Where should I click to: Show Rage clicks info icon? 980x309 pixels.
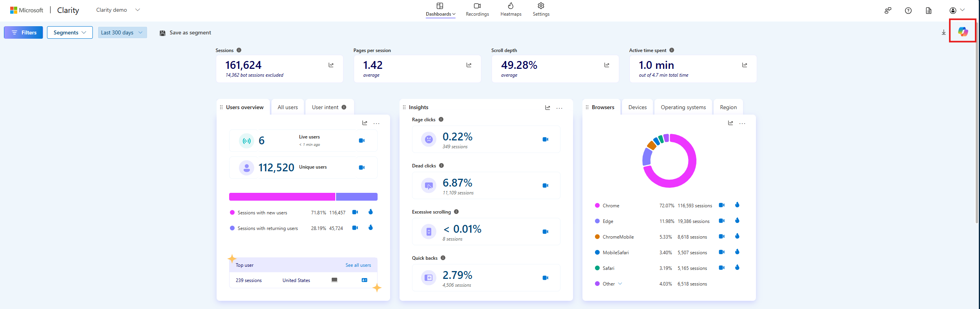441,119
